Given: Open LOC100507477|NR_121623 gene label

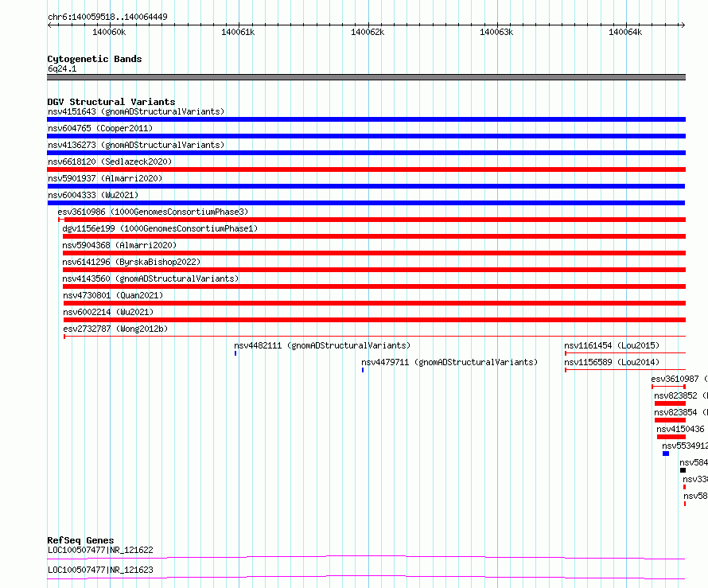Looking at the screenshot, I should 100,570.
